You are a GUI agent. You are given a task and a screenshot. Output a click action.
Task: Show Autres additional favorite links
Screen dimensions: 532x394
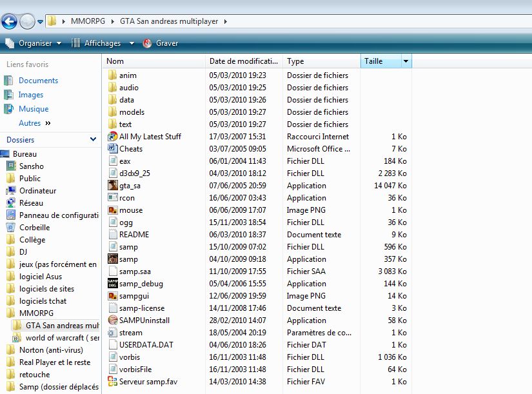[x=35, y=123]
